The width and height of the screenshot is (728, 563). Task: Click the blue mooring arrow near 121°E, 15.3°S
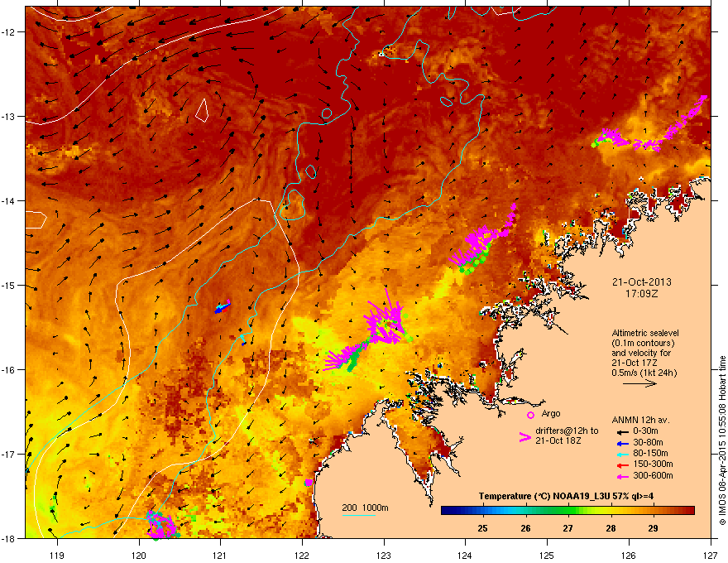(223, 307)
